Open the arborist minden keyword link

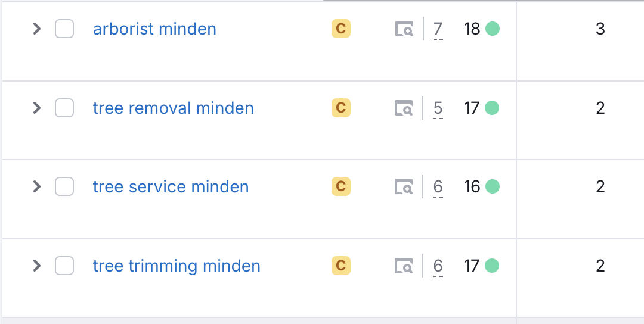click(x=154, y=29)
